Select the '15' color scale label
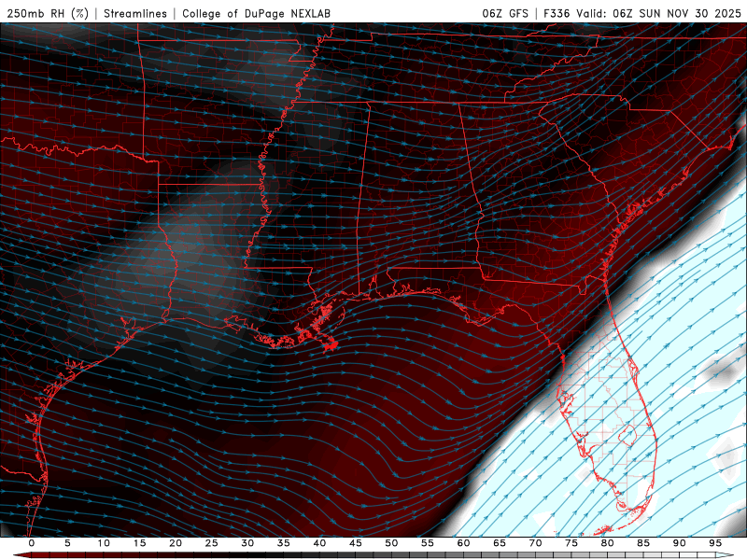 coord(139,543)
